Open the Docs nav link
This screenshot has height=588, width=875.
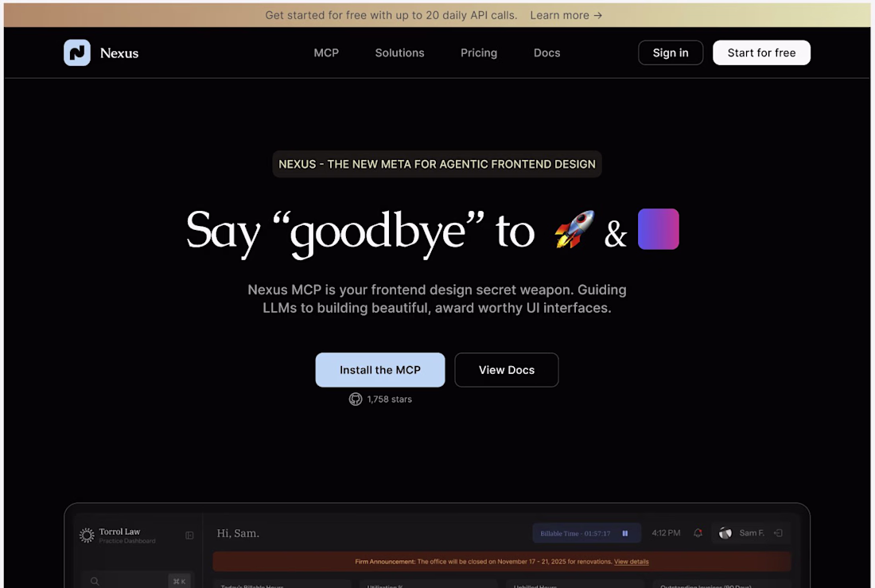547,53
